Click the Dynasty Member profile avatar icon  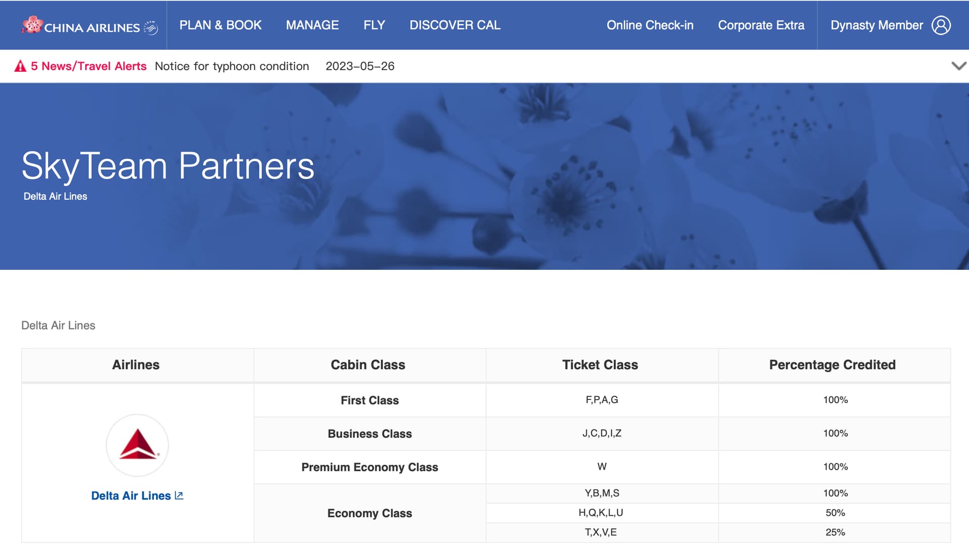(x=941, y=25)
